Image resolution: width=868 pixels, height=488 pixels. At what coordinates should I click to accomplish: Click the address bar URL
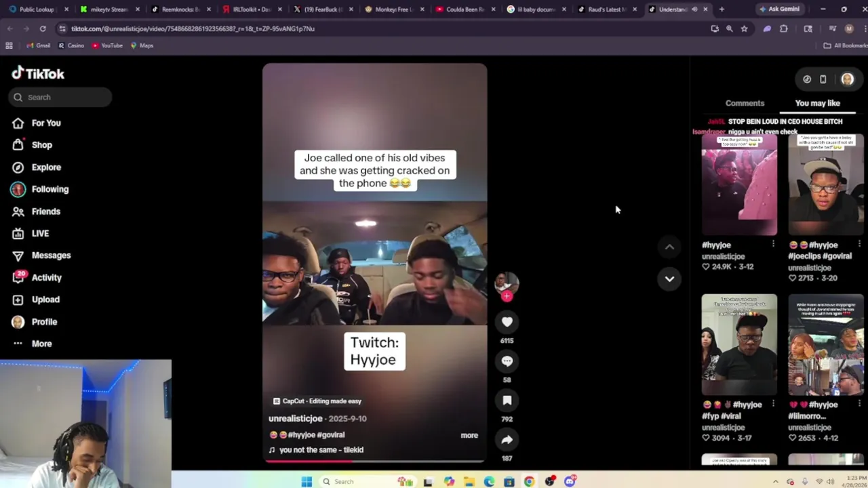(x=193, y=28)
